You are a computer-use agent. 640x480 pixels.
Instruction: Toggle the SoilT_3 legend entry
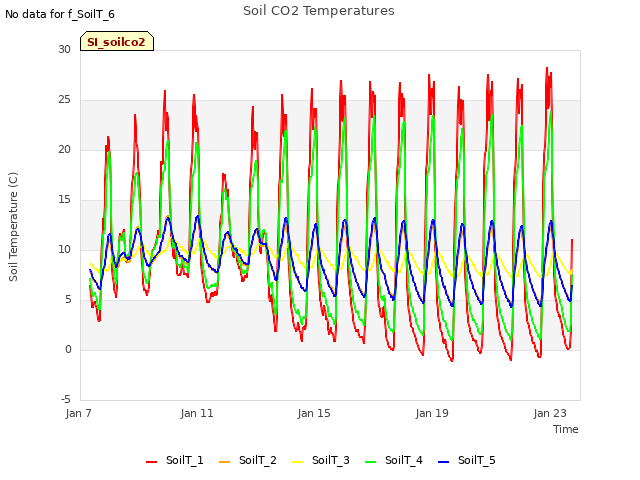[321, 461]
